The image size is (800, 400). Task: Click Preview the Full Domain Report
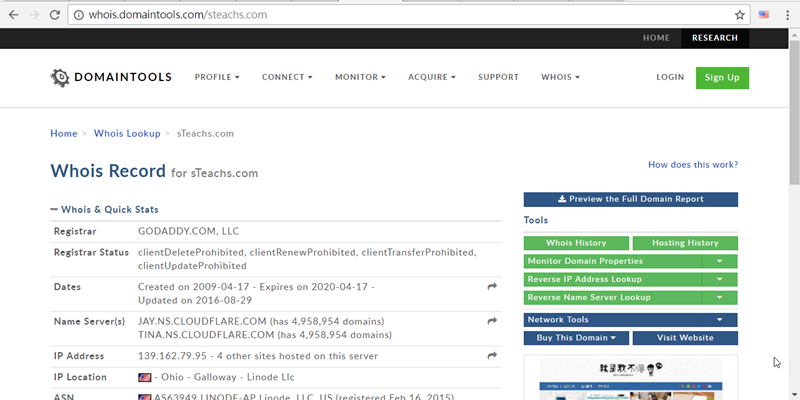[x=631, y=199]
